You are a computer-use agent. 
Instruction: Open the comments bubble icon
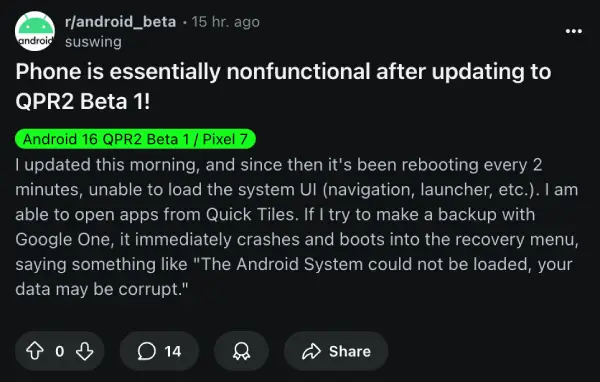pyautogui.click(x=147, y=351)
